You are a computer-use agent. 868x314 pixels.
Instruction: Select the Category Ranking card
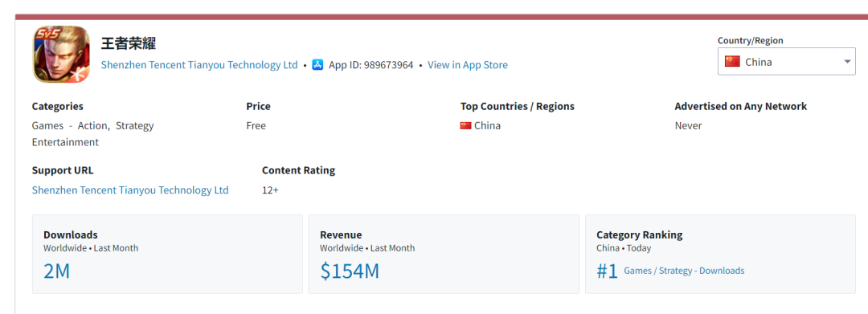(x=720, y=254)
